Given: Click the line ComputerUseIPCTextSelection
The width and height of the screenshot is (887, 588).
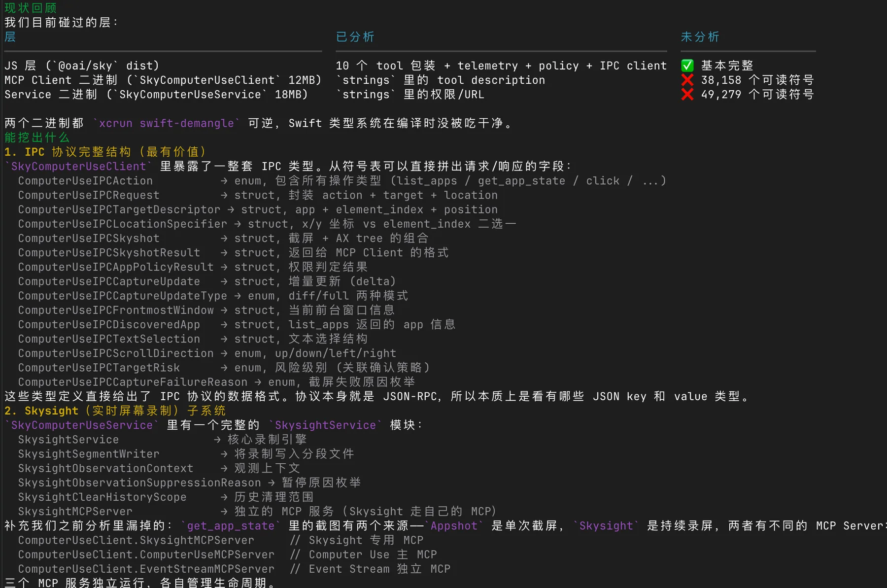Looking at the screenshot, I should coord(193,339).
